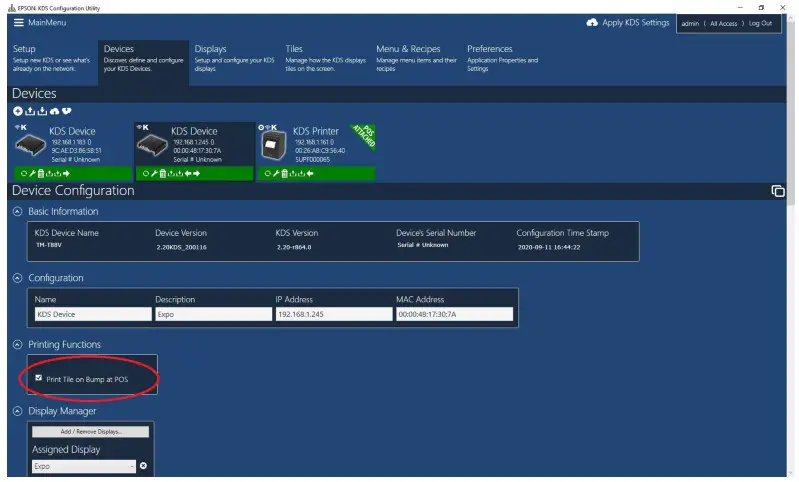
Task: Click the Apply KDS Settings label
Action: tap(635, 22)
